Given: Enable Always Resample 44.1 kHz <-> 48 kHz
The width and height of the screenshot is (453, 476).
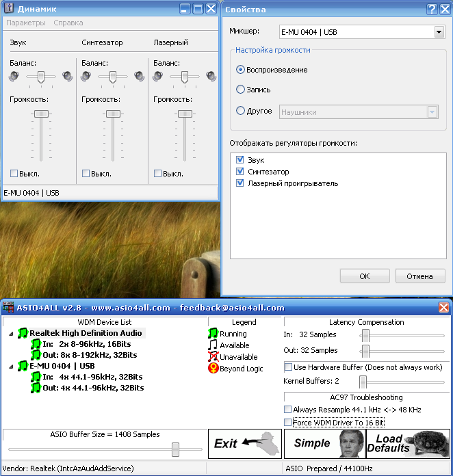Looking at the screenshot, I should tap(287, 409).
